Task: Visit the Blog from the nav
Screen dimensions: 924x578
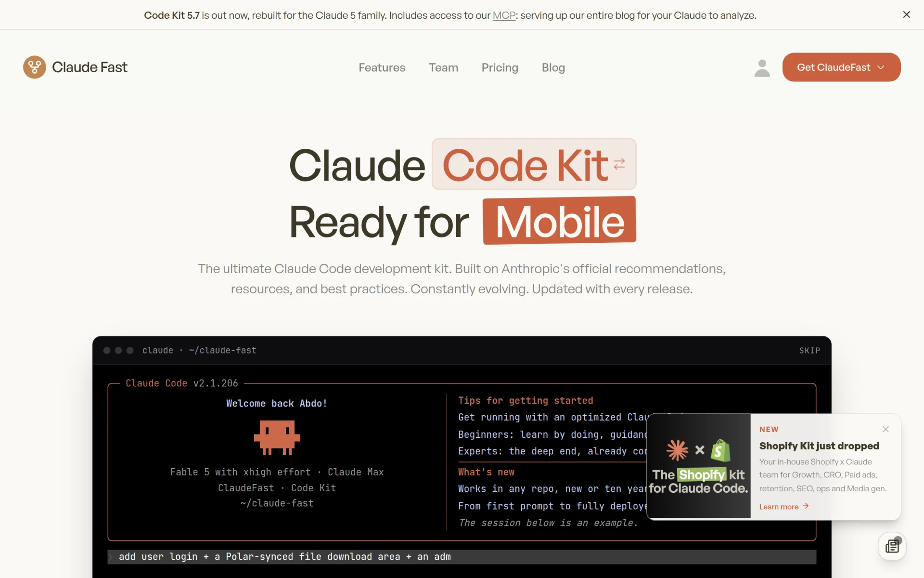Action: click(x=553, y=67)
